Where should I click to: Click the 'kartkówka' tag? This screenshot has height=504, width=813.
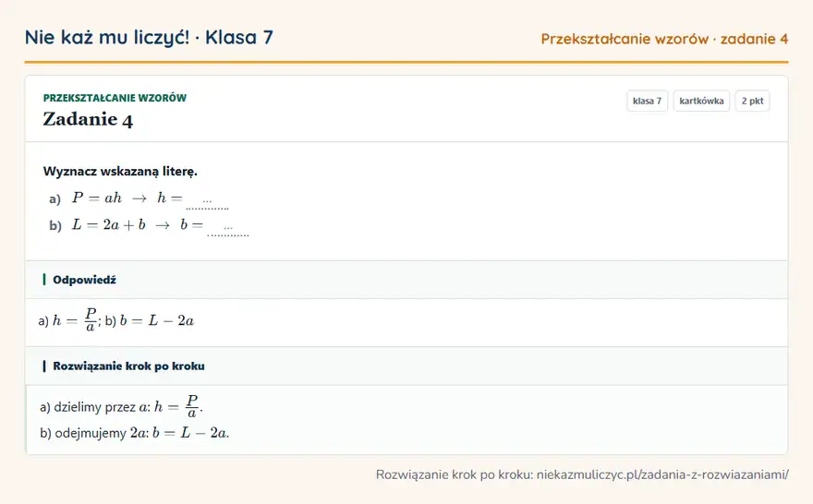[x=701, y=101]
